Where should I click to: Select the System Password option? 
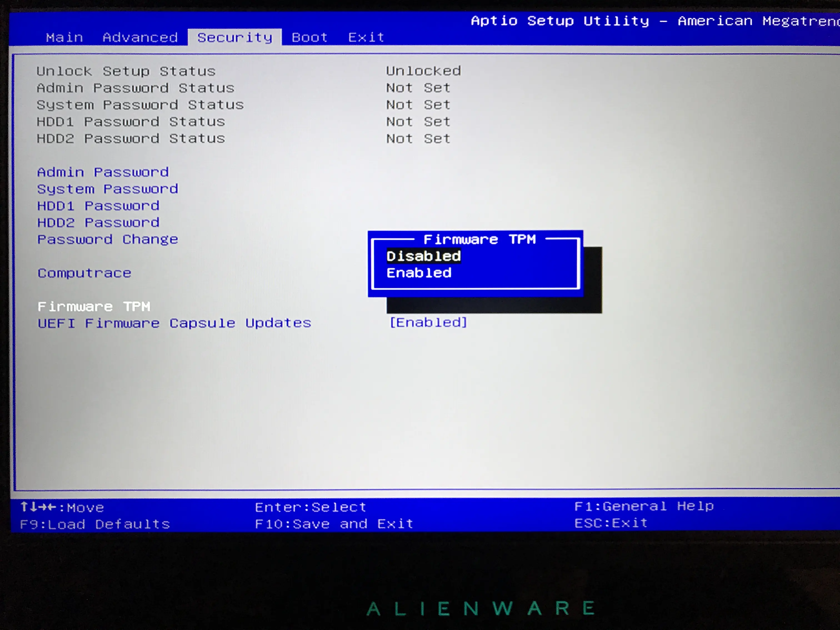107,189
